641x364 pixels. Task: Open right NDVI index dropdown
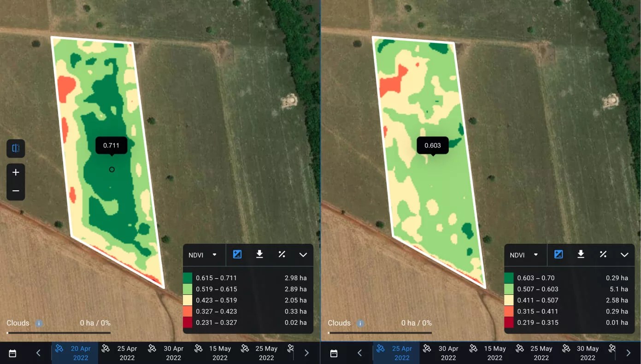click(524, 255)
